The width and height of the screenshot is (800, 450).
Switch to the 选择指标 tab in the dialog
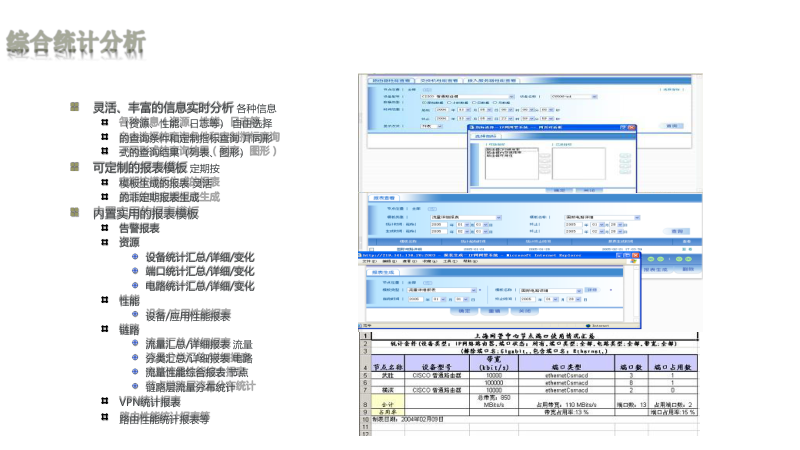[485, 136]
